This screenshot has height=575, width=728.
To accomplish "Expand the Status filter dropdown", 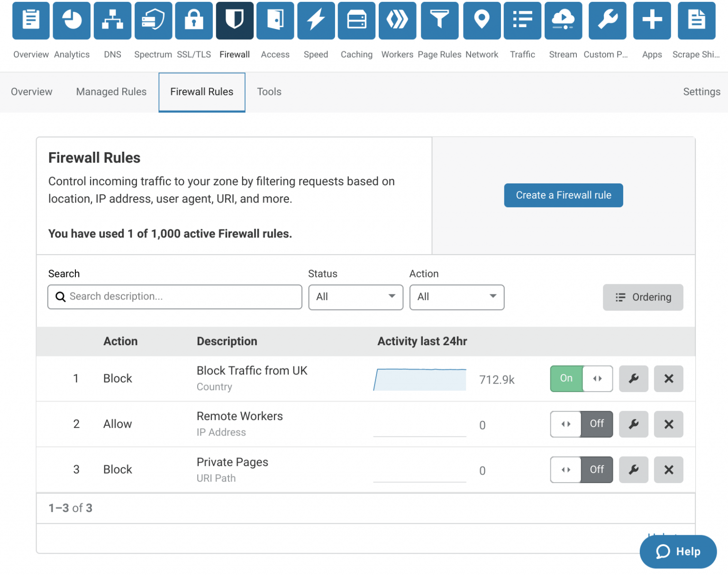I will (355, 297).
